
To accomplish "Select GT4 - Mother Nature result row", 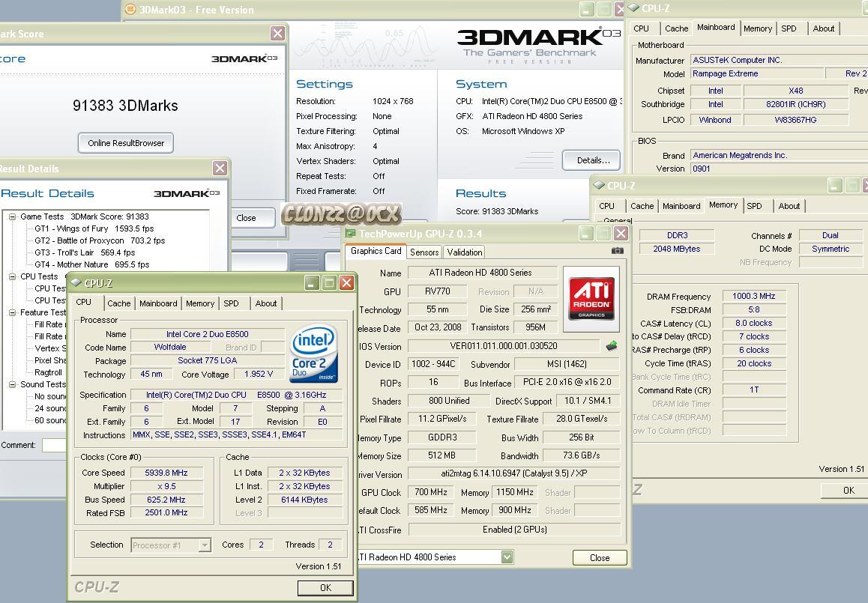I will tap(92, 264).
